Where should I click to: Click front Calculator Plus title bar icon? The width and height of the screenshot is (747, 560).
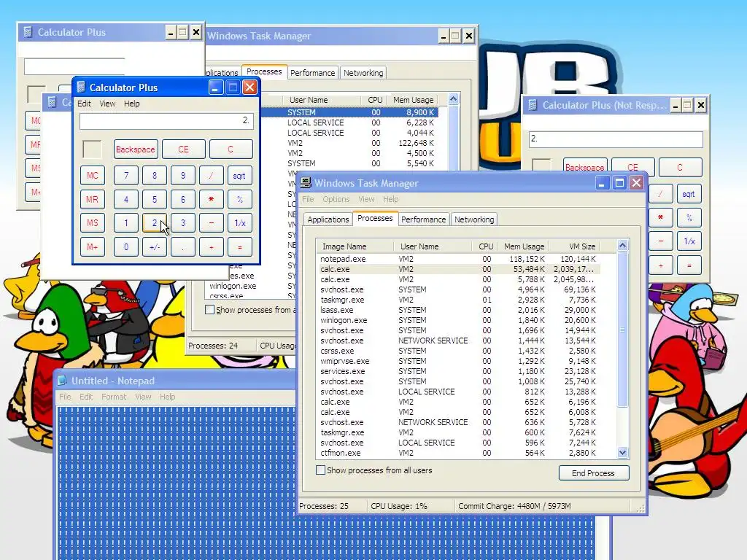82,87
